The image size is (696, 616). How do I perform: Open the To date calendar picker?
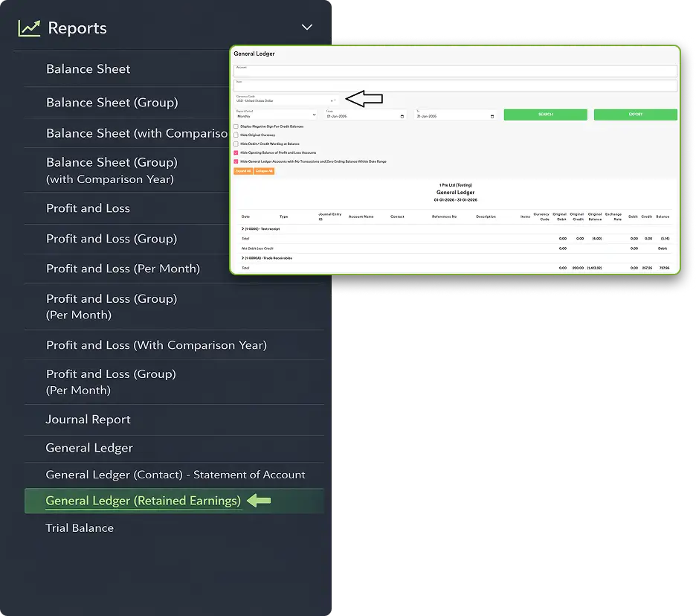click(492, 115)
